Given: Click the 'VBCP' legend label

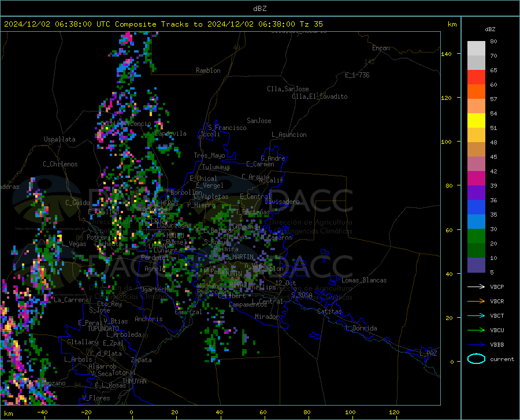Looking at the screenshot, I should pyautogui.click(x=497, y=287).
